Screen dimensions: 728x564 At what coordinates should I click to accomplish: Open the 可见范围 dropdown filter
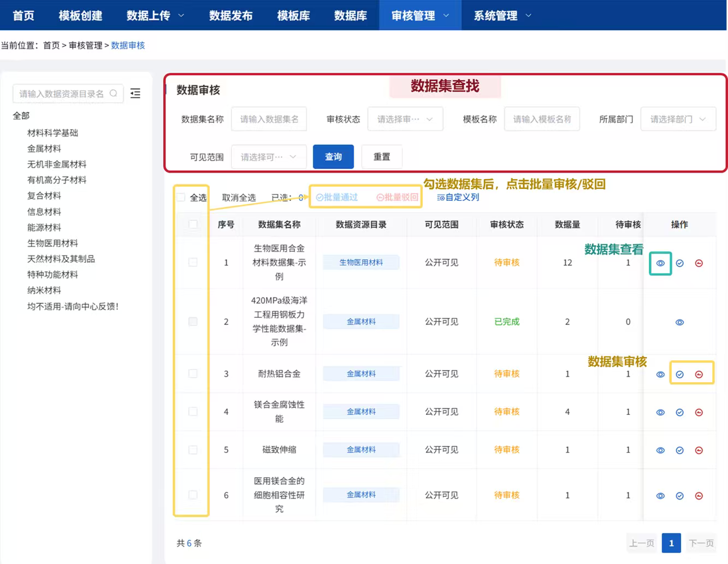[x=268, y=157]
